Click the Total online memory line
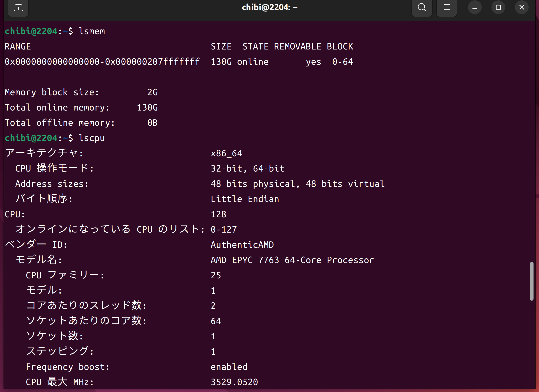539x392 pixels. (81, 108)
